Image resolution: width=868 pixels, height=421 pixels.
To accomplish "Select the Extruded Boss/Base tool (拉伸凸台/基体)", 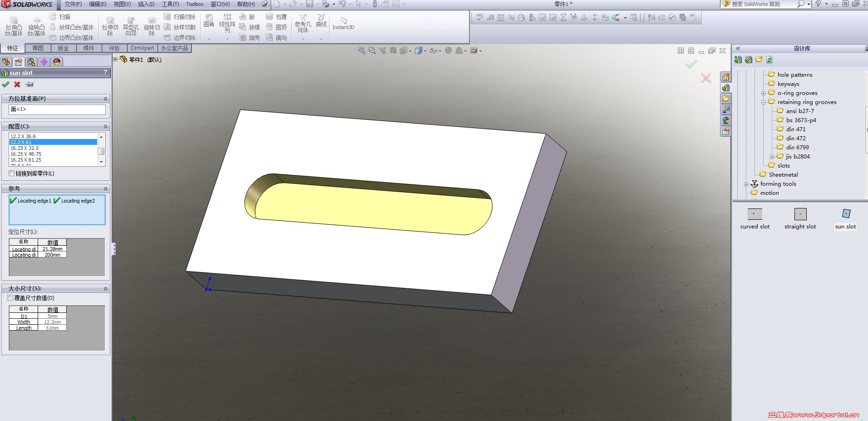I will [x=14, y=27].
